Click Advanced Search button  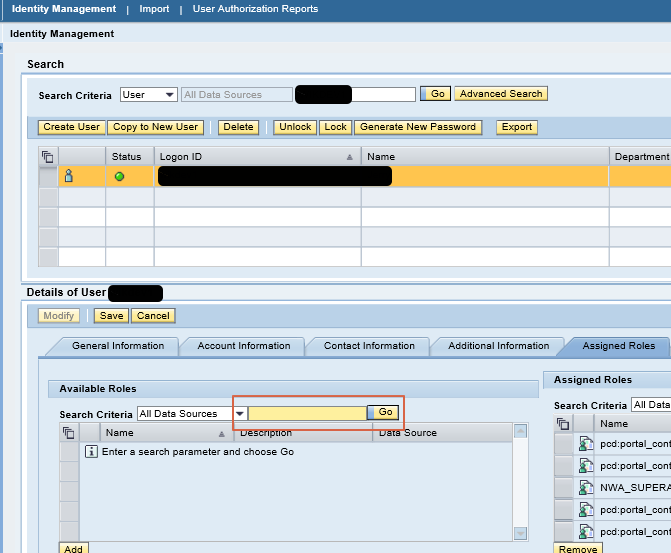tap(501, 94)
